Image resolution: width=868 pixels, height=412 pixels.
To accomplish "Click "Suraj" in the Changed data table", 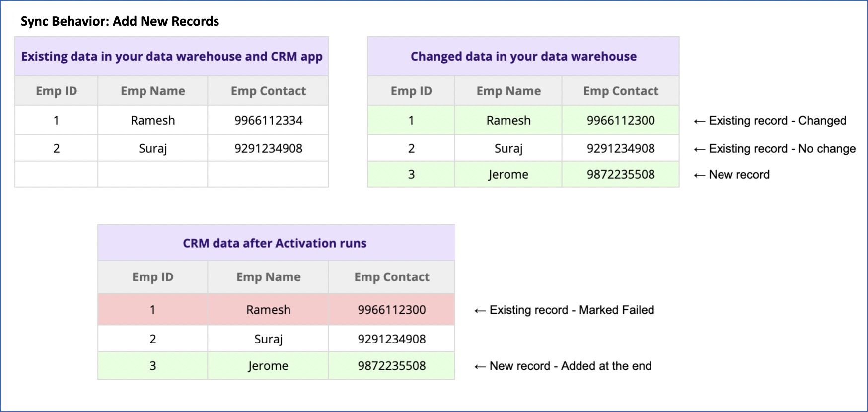I will coord(508,149).
